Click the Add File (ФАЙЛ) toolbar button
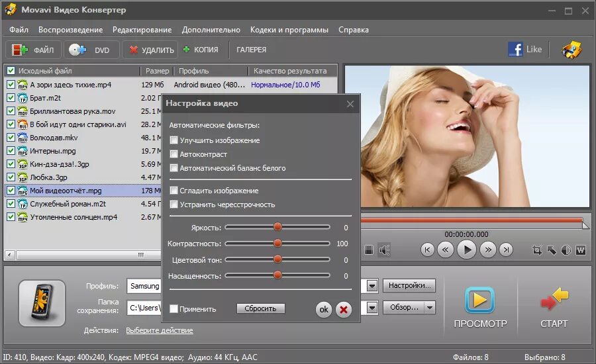596x364 pixels. pyautogui.click(x=33, y=50)
